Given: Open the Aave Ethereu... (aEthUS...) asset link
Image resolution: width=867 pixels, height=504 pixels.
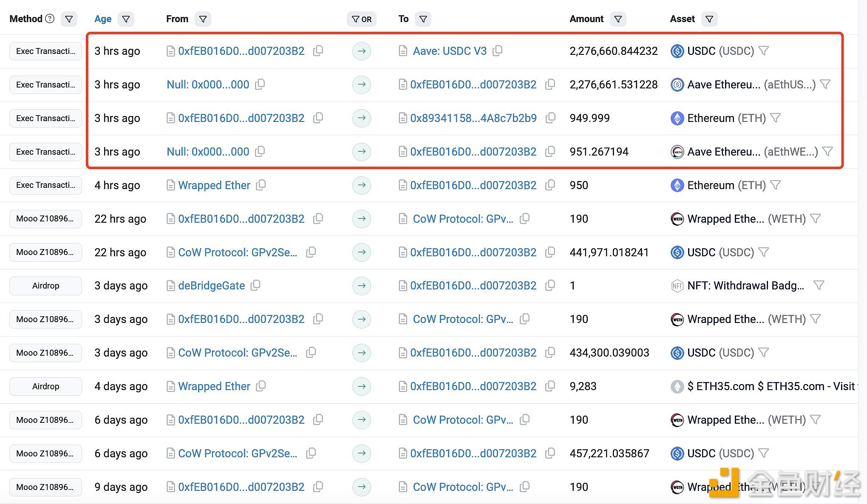Looking at the screenshot, I should tap(751, 85).
